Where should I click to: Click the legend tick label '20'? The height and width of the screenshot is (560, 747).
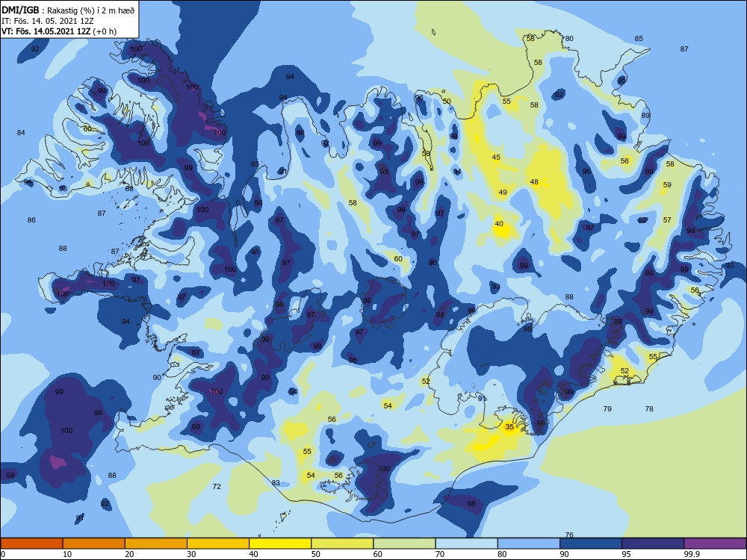[129, 554]
